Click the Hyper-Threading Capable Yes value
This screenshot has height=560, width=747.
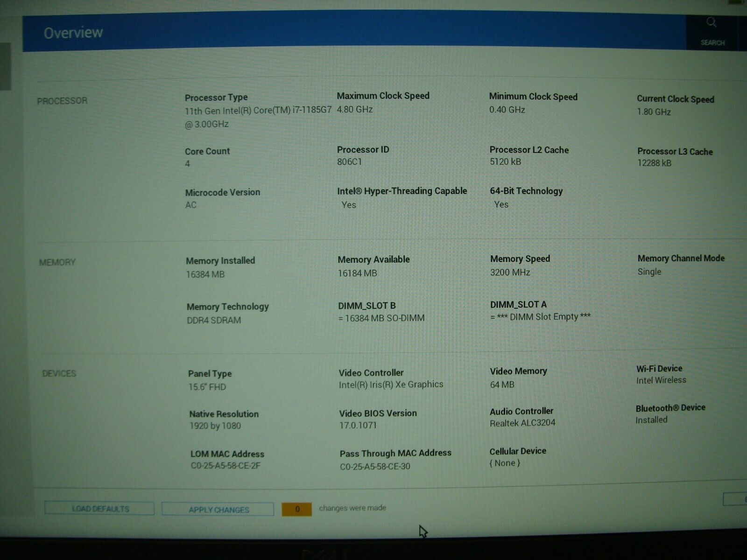(x=349, y=205)
